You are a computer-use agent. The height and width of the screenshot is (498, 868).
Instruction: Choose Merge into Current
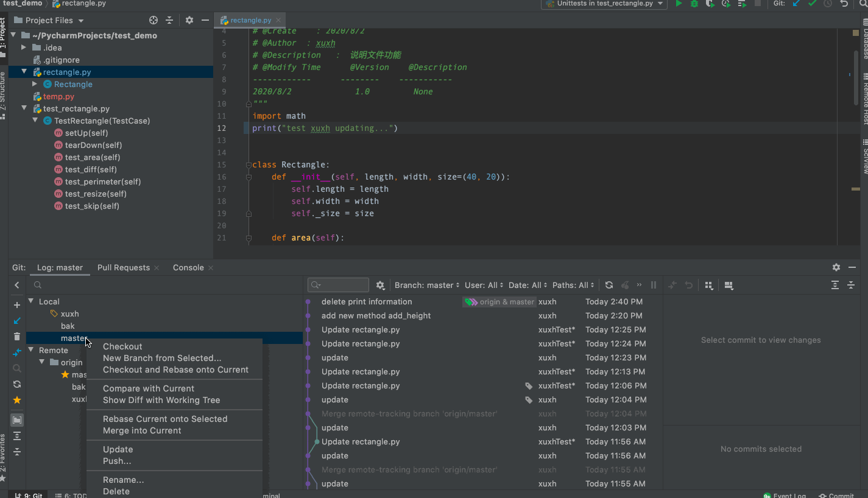(142, 430)
